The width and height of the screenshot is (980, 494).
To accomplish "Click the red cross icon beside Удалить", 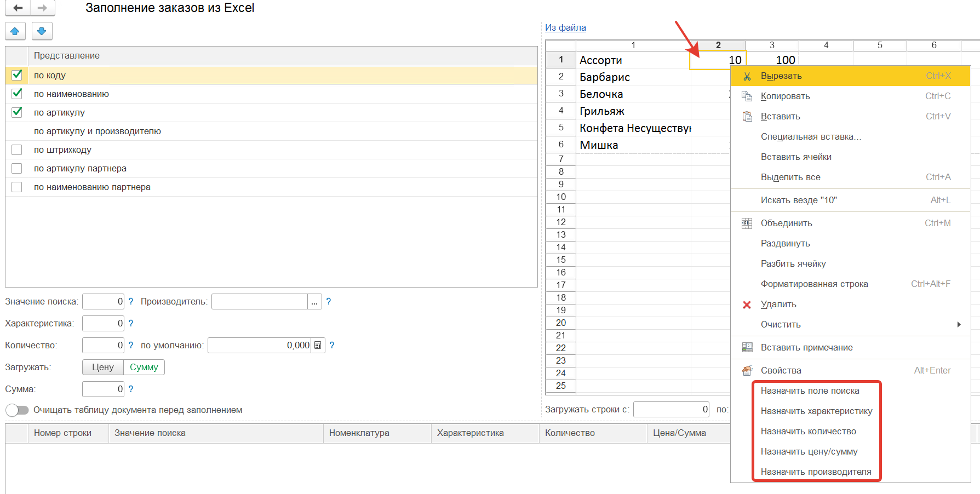I will (x=747, y=305).
